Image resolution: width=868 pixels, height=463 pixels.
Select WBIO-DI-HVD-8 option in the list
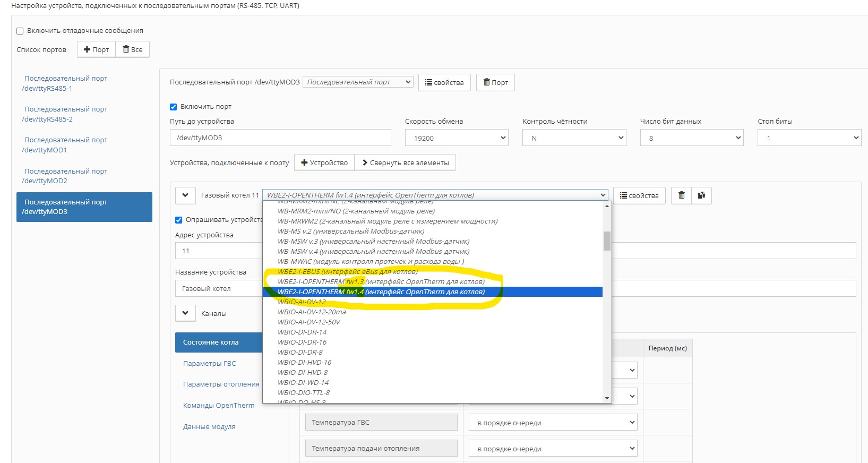pyautogui.click(x=433, y=373)
